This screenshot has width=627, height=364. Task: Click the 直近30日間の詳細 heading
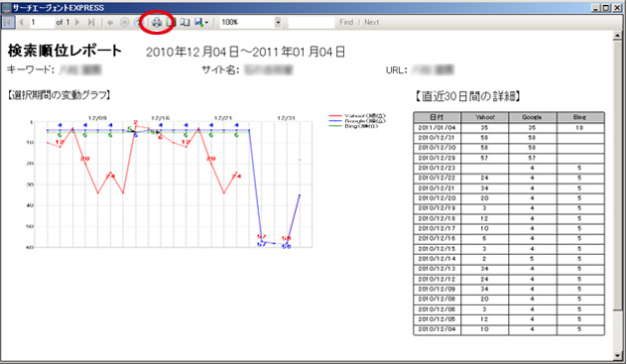click(467, 96)
